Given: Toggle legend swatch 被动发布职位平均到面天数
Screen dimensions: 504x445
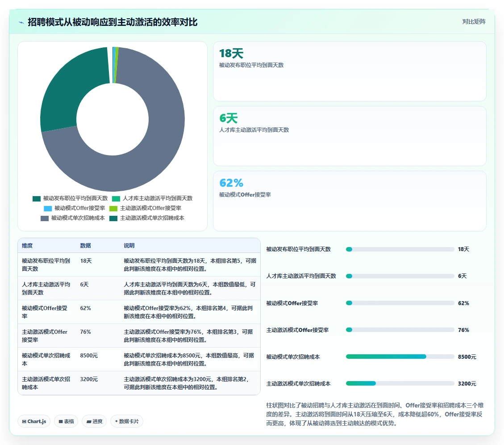Looking at the screenshot, I should tap(37, 198).
